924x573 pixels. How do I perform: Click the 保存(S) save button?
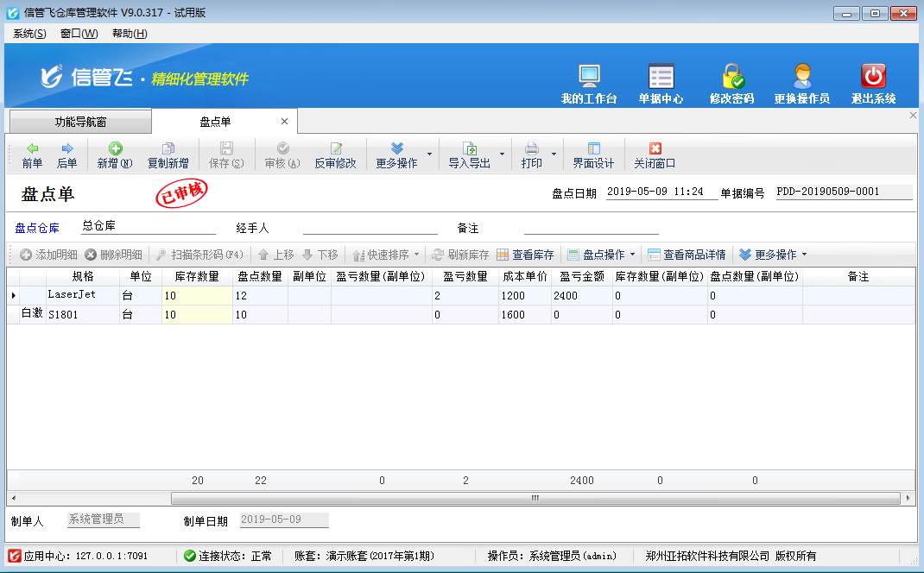click(x=226, y=155)
